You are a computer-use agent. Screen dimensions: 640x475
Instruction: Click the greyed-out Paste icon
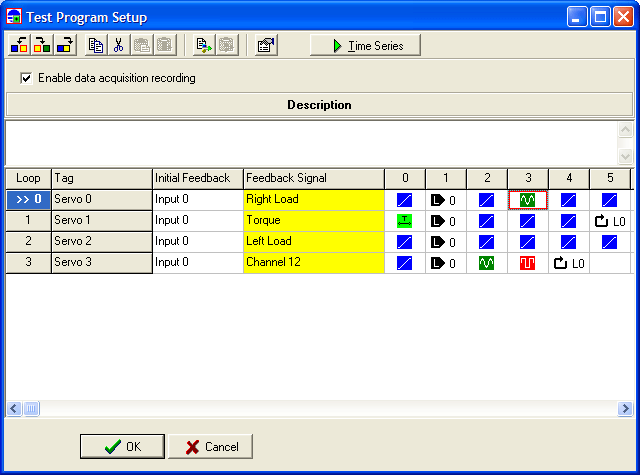tap(142, 45)
